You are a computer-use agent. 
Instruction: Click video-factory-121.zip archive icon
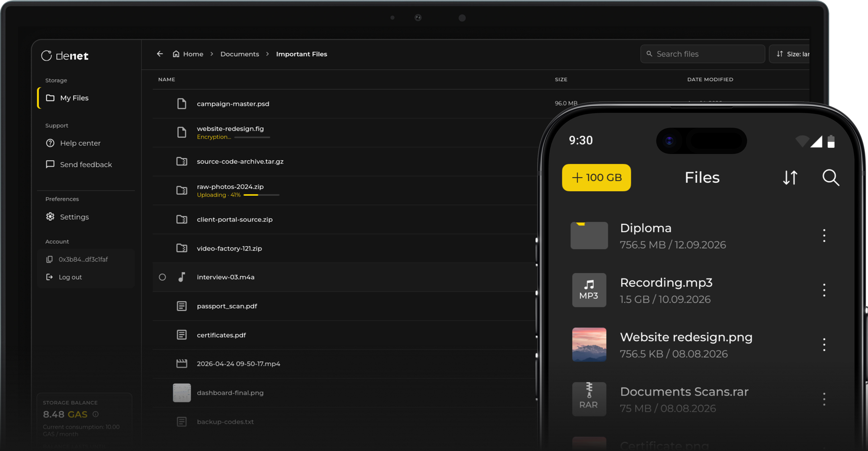(182, 248)
